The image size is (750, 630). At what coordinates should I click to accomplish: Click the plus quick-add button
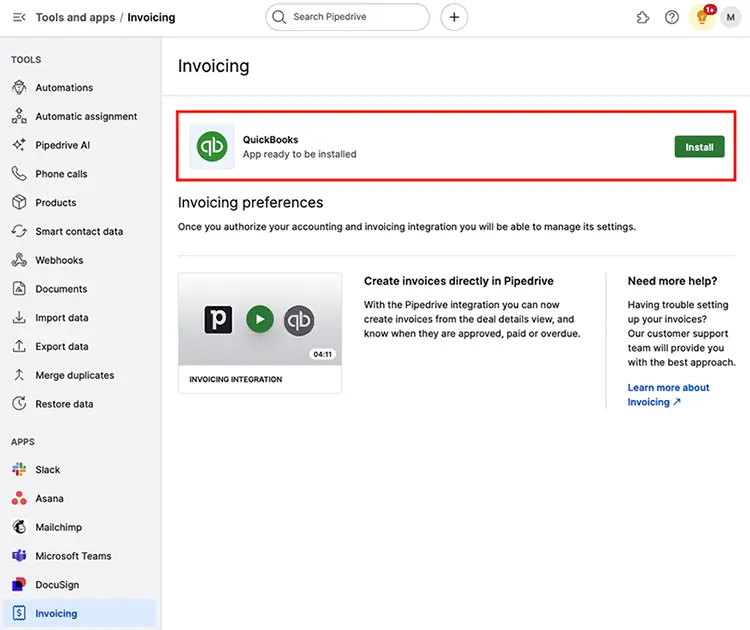point(454,17)
